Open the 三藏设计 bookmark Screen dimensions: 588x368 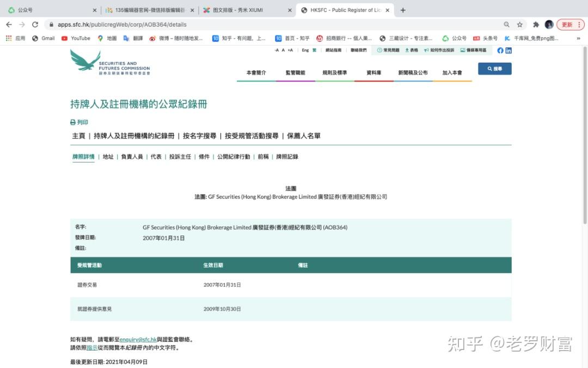pyautogui.click(x=406, y=38)
